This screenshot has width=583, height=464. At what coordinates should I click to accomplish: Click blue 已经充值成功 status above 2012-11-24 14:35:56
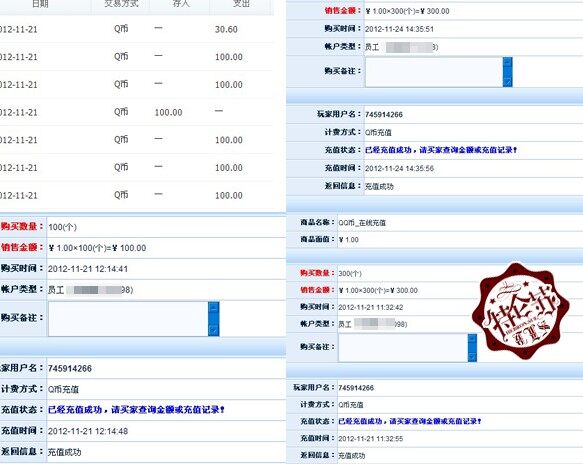click(441, 150)
